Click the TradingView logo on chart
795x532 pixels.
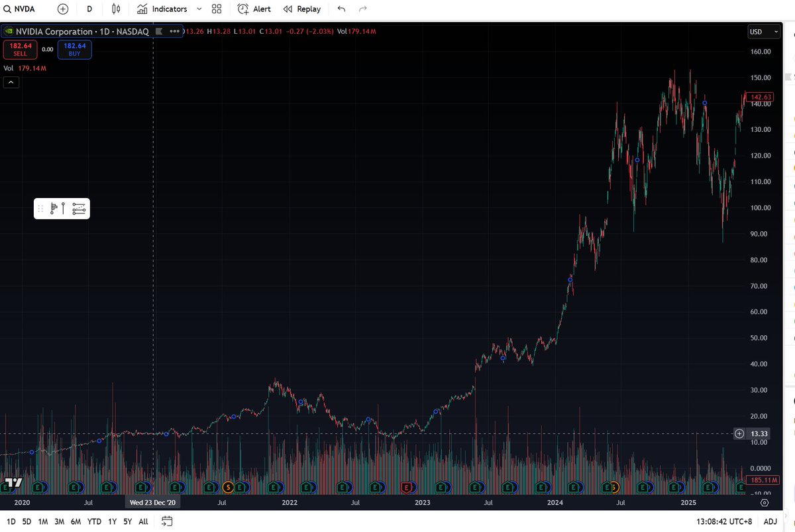coord(14,482)
